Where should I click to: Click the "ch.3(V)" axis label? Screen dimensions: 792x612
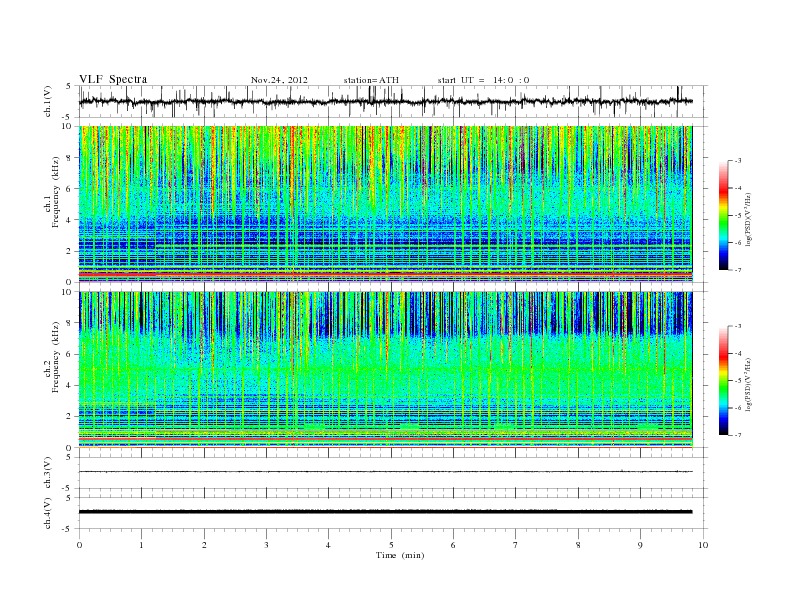pos(48,473)
